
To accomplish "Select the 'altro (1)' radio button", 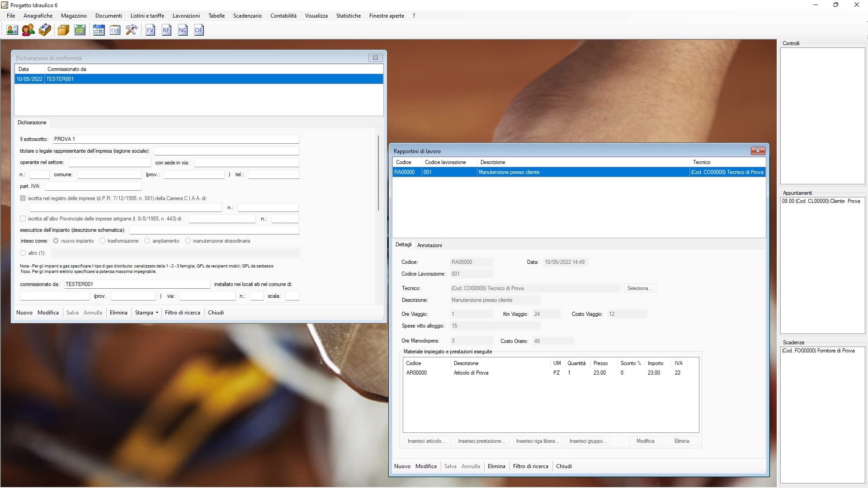I will pos(23,253).
